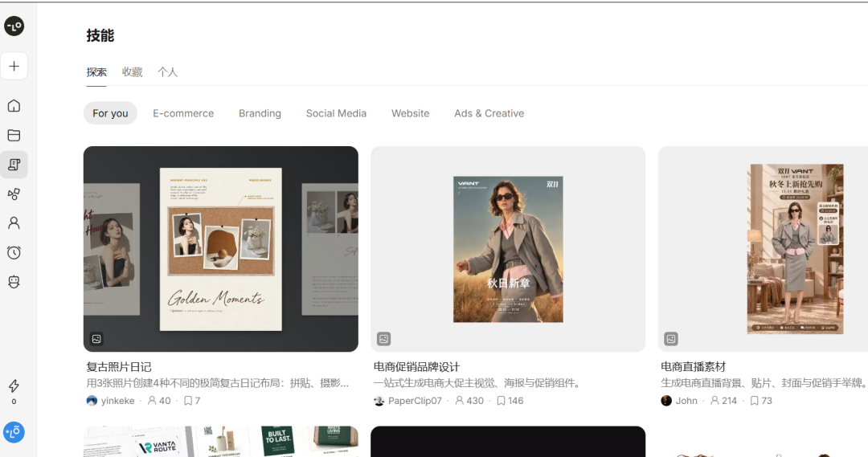Click description 一站式生成电商大促主视觉
This screenshot has height=457, width=868.
pos(479,383)
